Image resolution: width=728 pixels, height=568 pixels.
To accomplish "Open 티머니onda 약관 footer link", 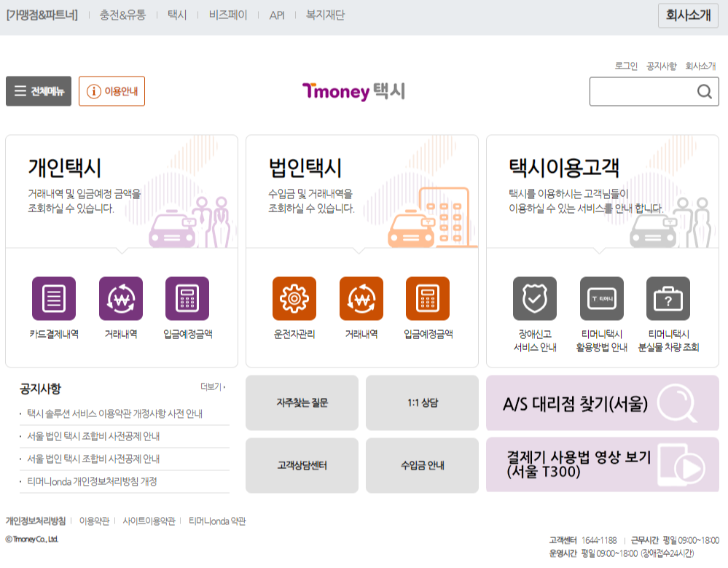I will point(217,521).
